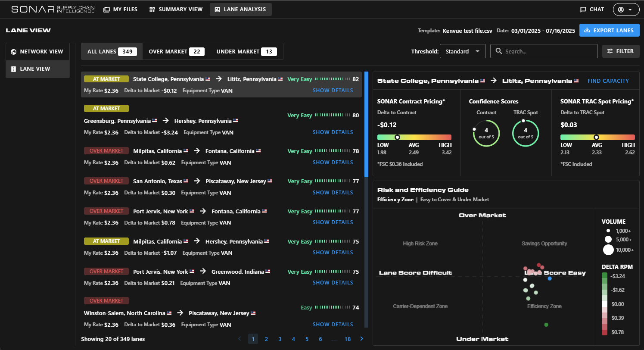Click 'High Risk Zone' label in chart

(x=420, y=244)
